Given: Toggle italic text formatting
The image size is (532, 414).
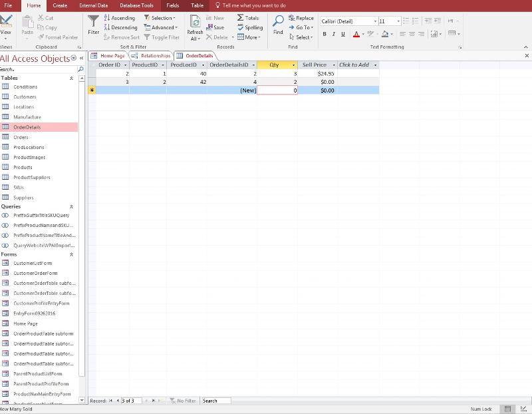Looking at the screenshot, I should (334, 34).
